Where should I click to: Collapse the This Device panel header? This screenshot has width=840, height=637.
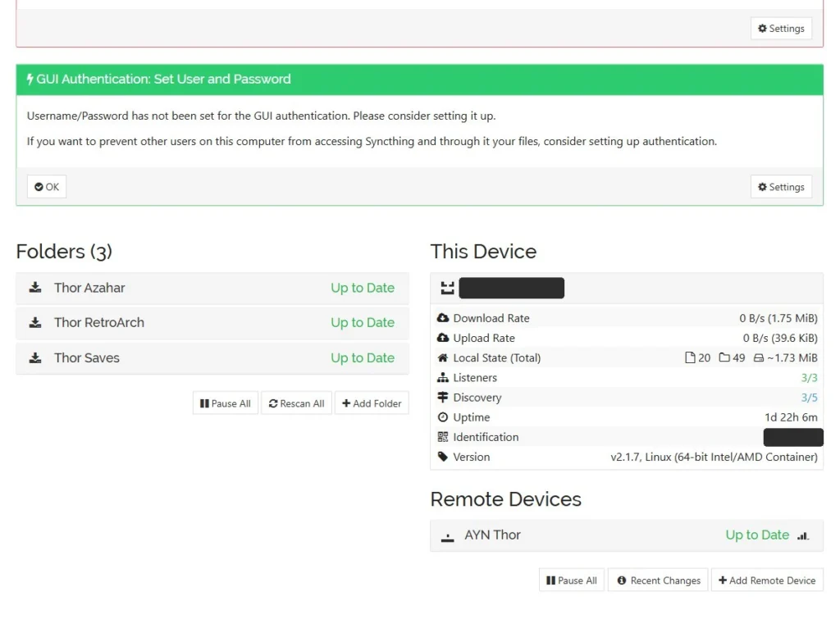626,288
